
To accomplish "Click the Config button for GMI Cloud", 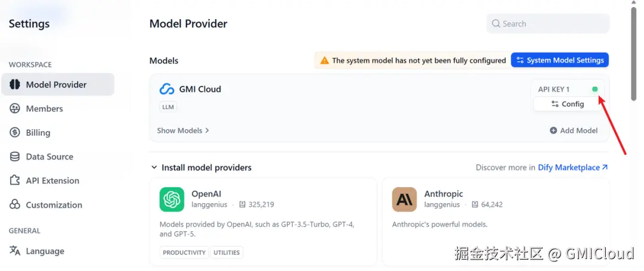I will click(x=568, y=104).
